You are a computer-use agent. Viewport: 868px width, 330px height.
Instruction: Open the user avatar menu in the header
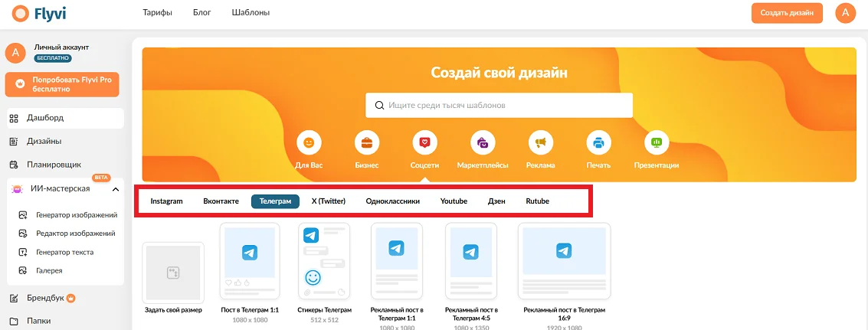845,13
